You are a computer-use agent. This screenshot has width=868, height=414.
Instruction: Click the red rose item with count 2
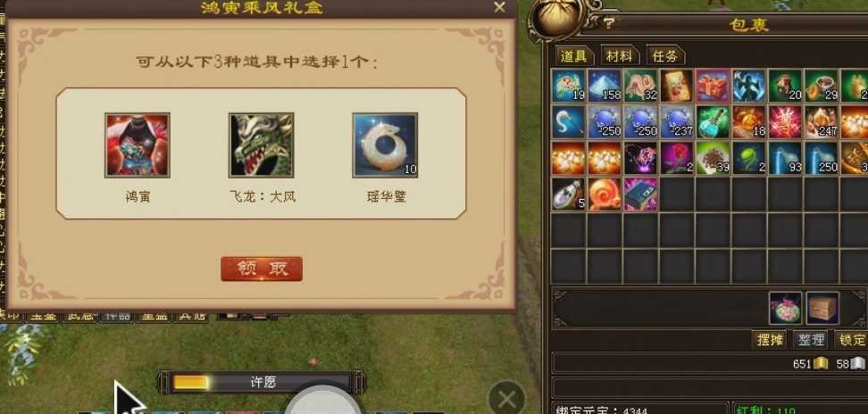coord(677,158)
